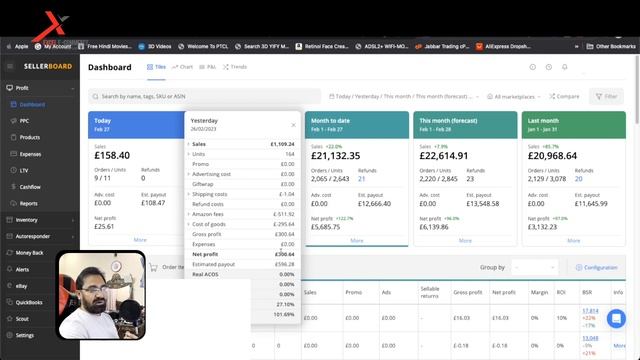Screen dimensions: 640x360
Task: Expand the Inventory sidebar section
Action: 40,220
